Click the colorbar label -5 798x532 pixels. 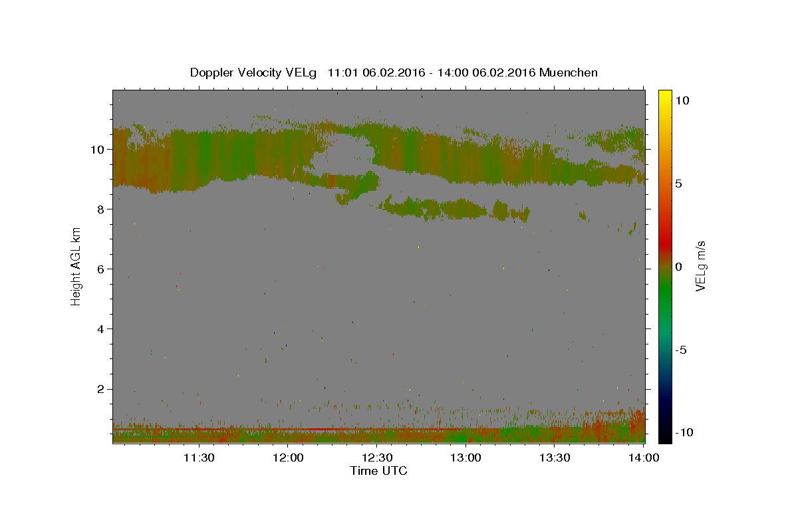coord(682,350)
